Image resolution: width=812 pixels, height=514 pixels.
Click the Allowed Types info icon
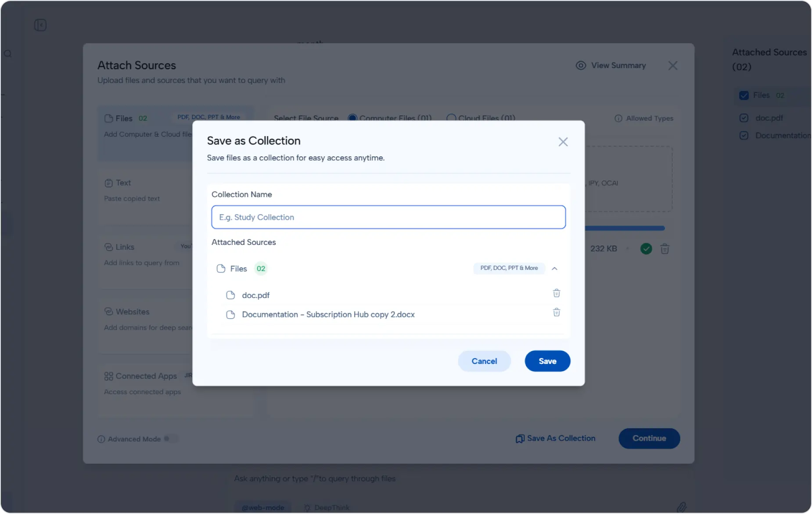point(618,119)
